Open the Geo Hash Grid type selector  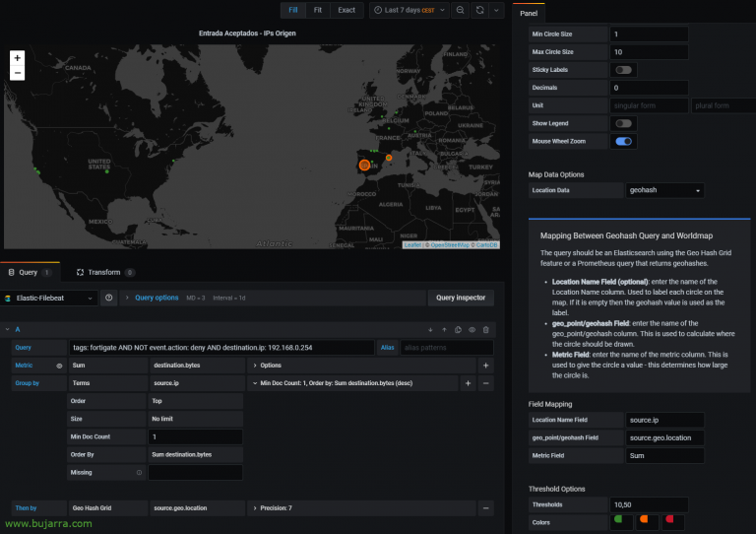tap(108, 508)
